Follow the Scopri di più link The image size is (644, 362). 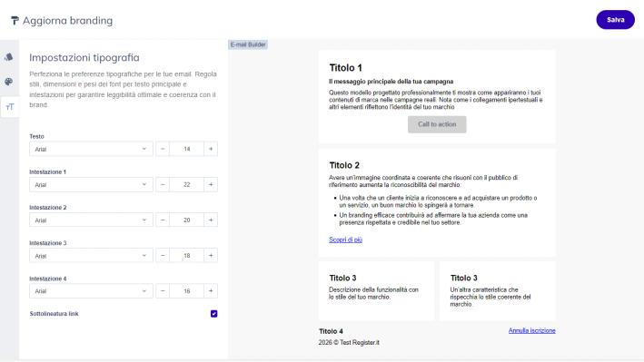point(345,240)
